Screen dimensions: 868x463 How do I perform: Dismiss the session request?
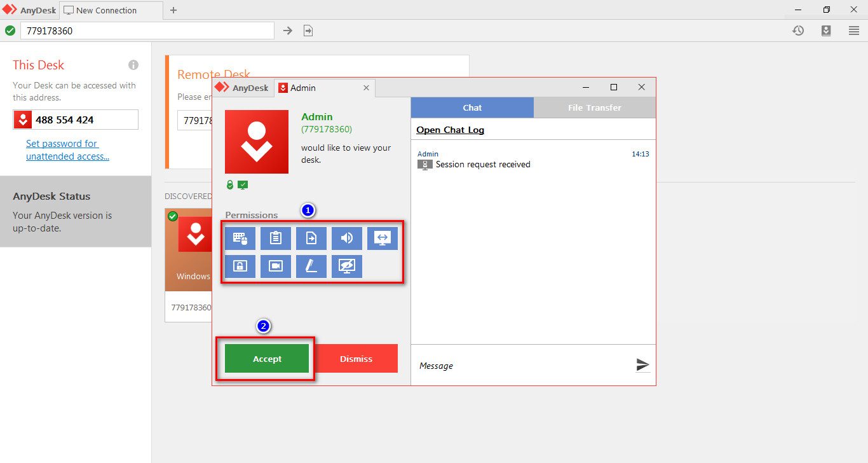356,359
